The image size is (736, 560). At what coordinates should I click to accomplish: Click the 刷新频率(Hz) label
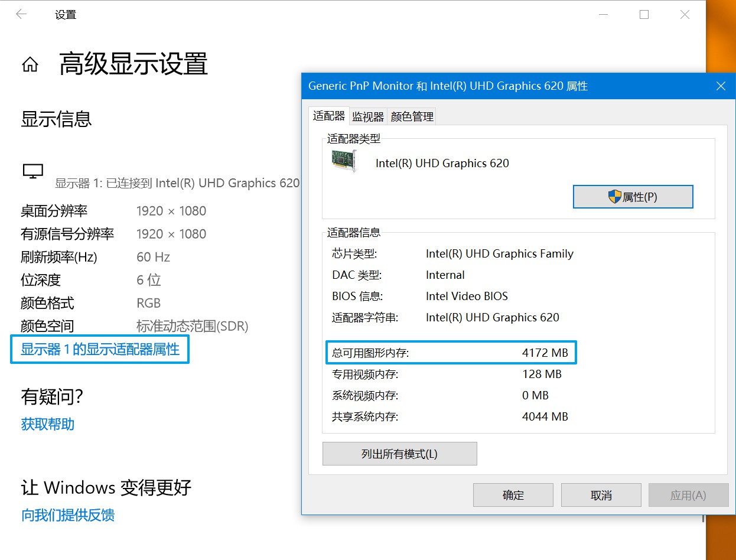59,257
